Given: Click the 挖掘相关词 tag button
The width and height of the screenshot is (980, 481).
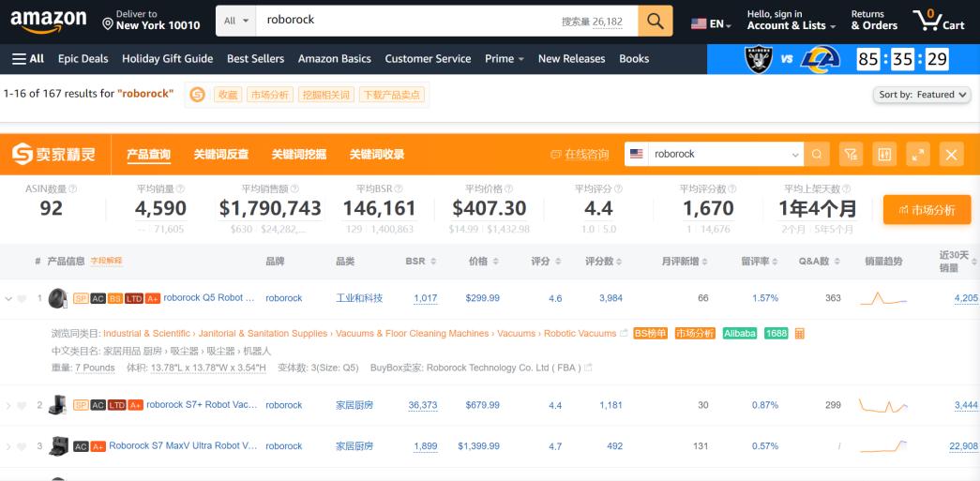Looking at the screenshot, I should (326, 95).
